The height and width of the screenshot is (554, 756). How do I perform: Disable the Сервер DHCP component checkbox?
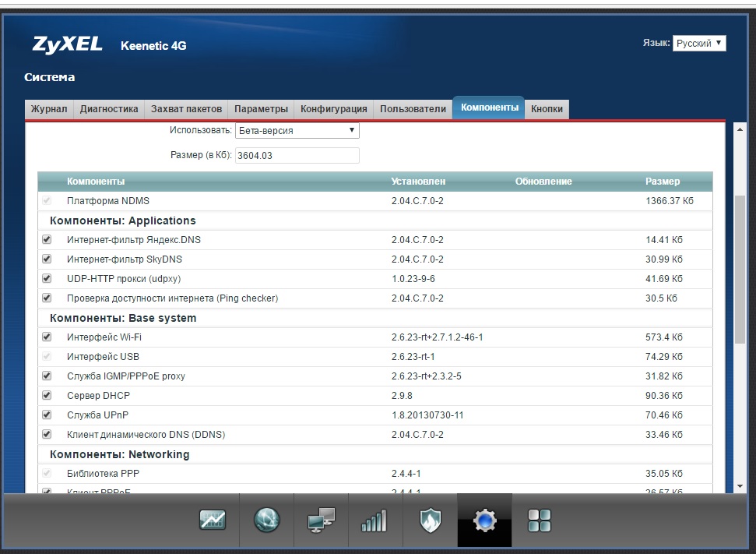tap(47, 396)
